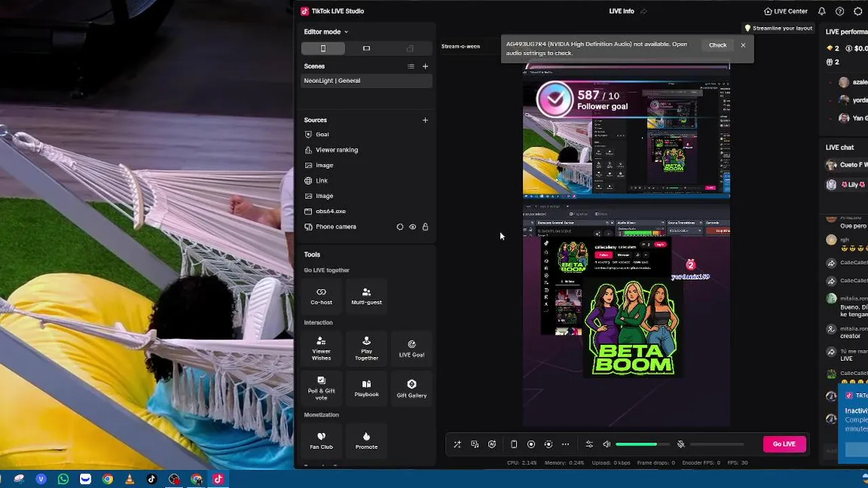Image resolution: width=868 pixels, height=488 pixels.
Task: Open VLC media player from taskbar
Action: coord(130,479)
